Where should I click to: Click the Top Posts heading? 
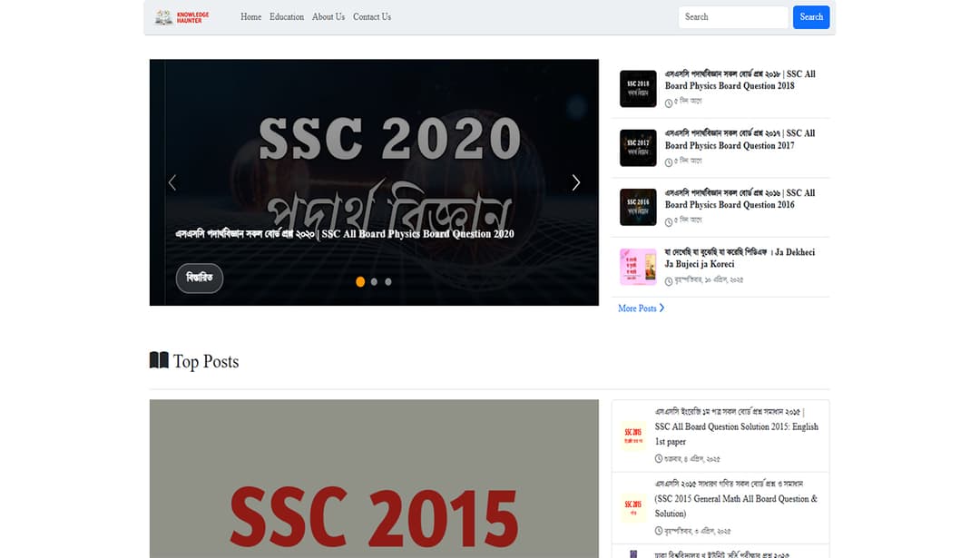(206, 361)
